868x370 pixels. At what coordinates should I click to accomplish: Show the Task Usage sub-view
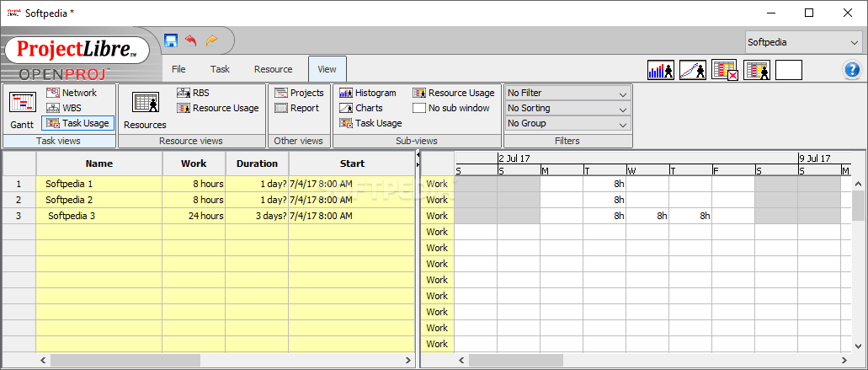371,123
